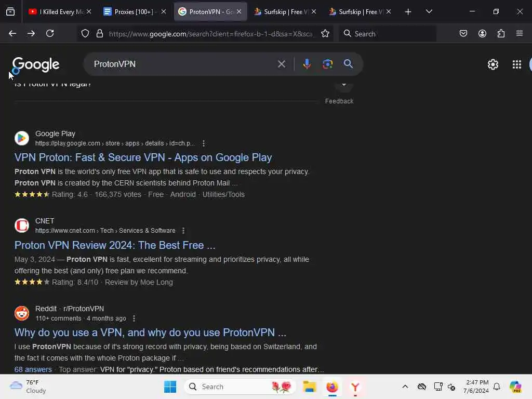Click Firefox address bar URL
The width and height of the screenshot is (532, 399).
[x=210, y=34]
